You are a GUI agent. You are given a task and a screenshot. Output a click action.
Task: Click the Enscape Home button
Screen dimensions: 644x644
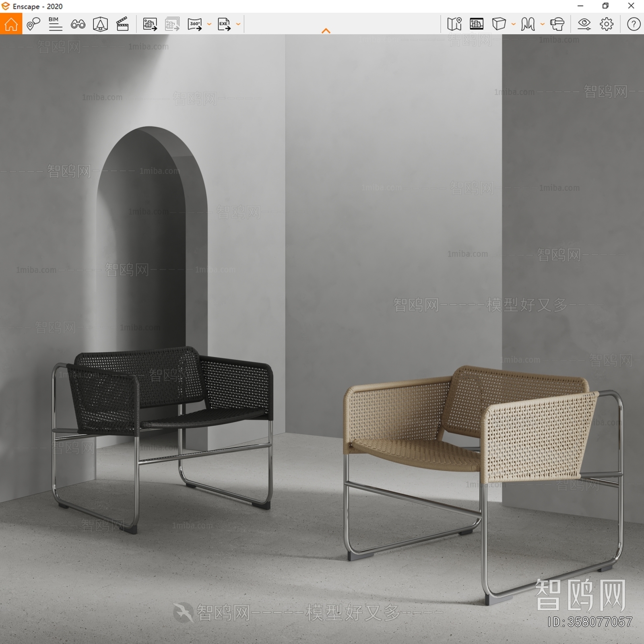(11, 24)
